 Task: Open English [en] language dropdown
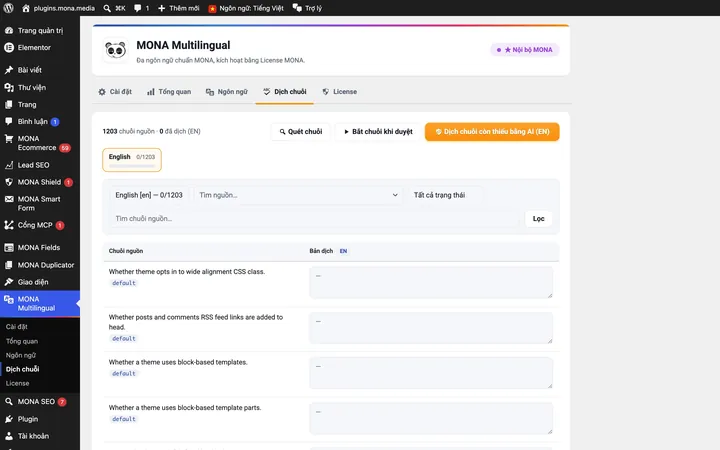point(149,195)
